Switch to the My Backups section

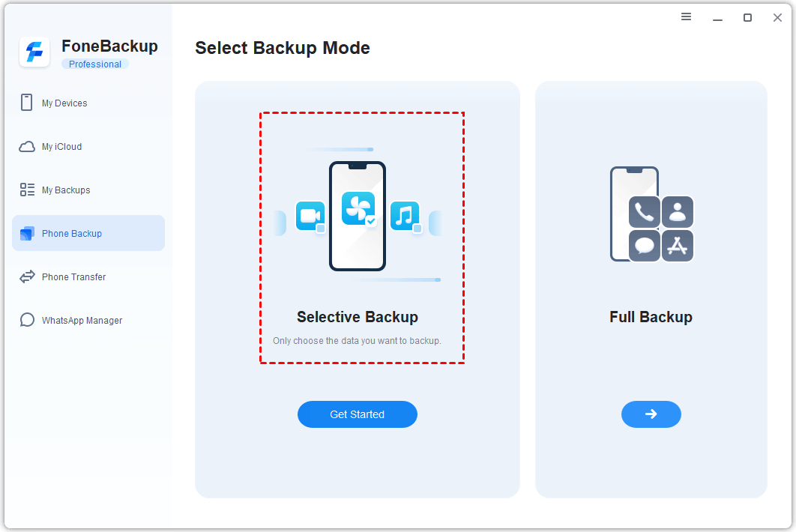[x=66, y=190]
